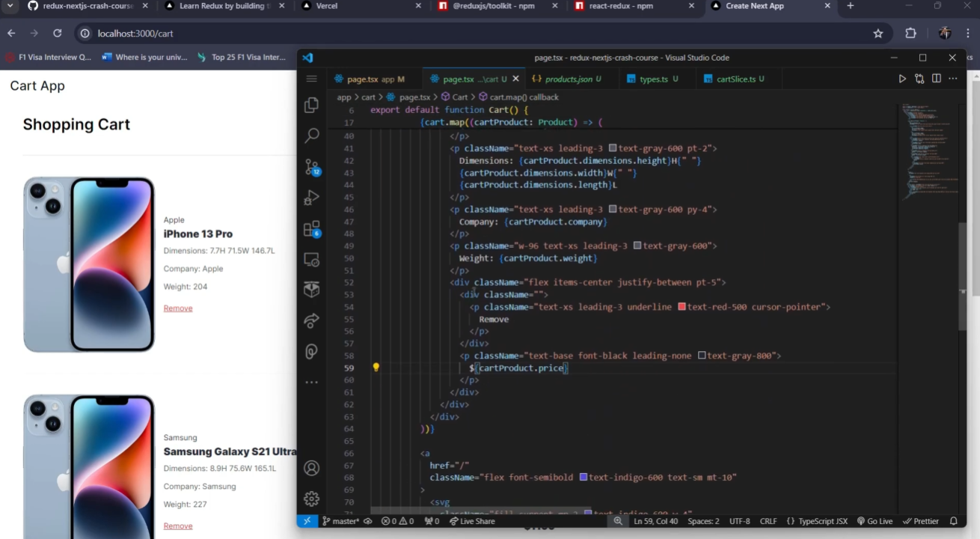Click the lightbulb code action on line 59

pos(376,368)
